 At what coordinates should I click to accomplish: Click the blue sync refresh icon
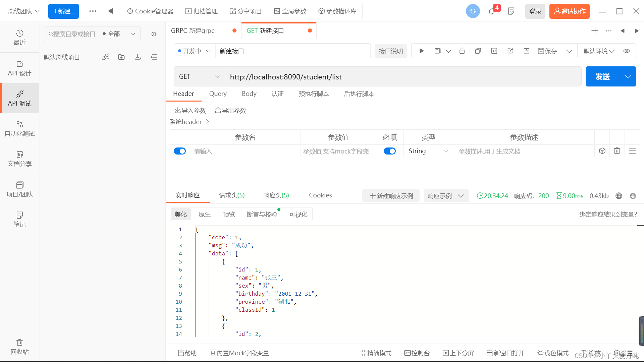click(473, 11)
